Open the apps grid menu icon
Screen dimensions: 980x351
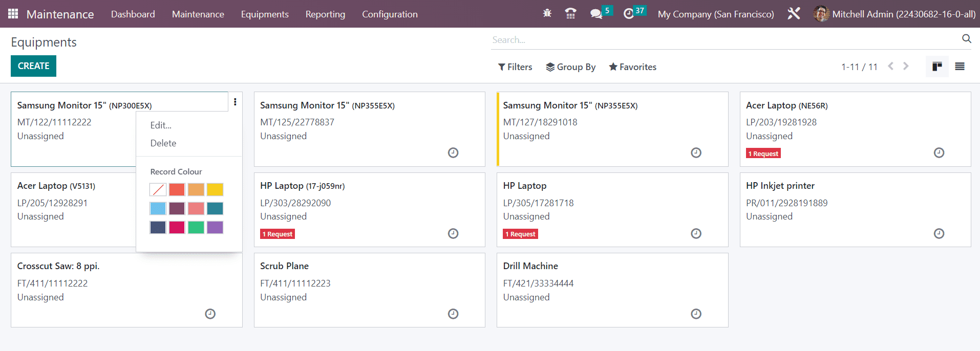pyautogui.click(x=13, y=14)
